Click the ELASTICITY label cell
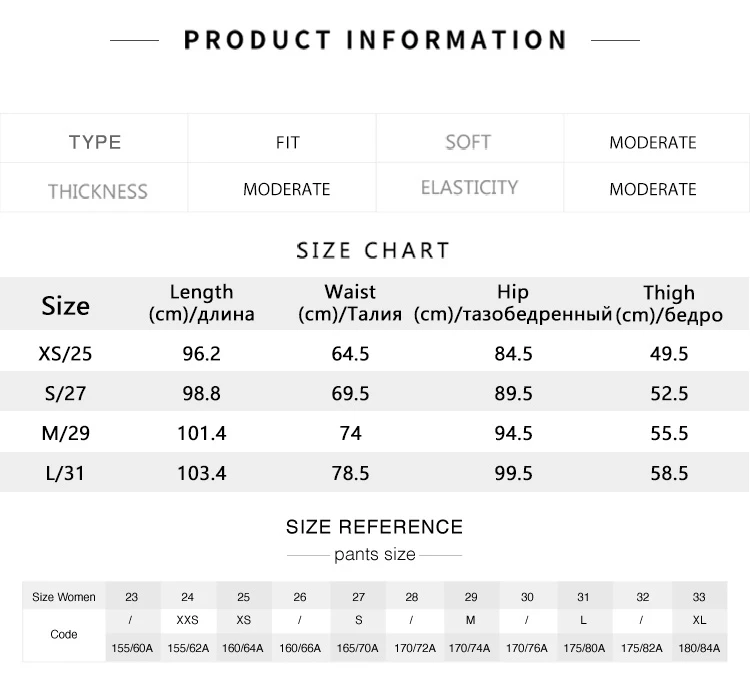Screen dimensions: 750x700 [x=469, y=188]
